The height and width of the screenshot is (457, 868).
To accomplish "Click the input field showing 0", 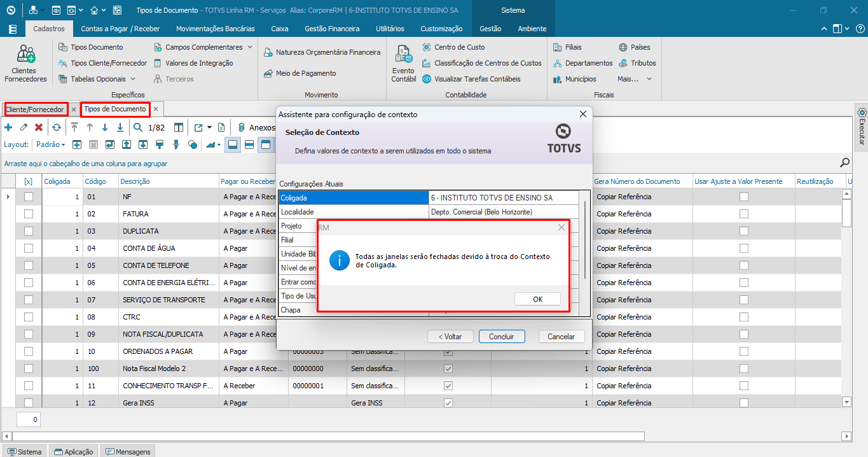I will pos(29,419).
